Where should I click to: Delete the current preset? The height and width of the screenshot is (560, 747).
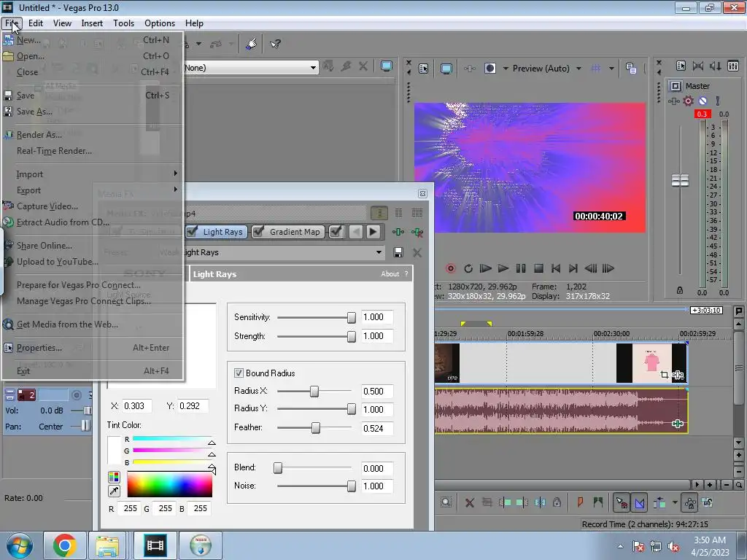tap(417, 252)
